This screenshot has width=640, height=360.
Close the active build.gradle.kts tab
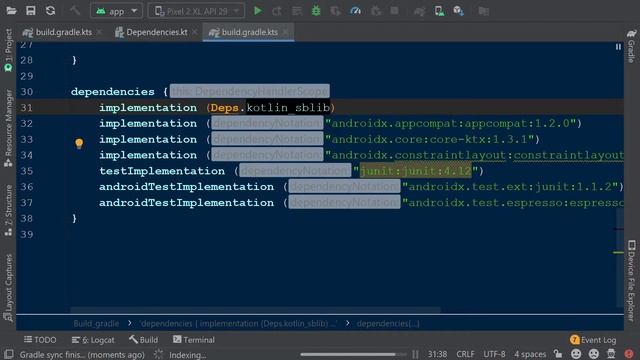[285, 32]
